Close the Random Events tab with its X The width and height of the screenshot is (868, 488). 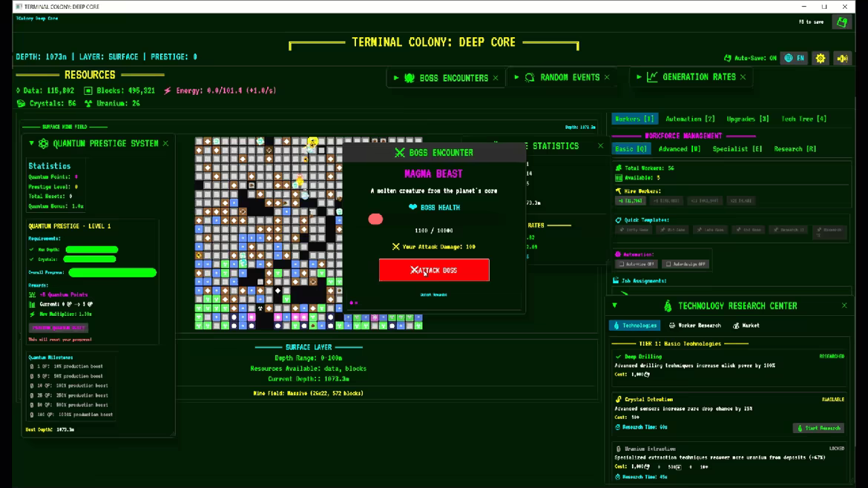pyautogui.click(x=607, y=77)
